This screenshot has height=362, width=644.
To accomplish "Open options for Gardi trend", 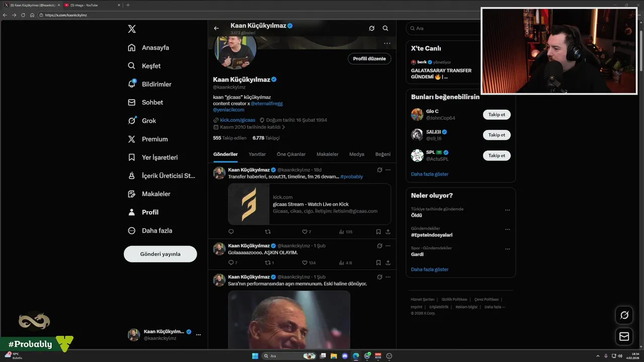I will click(x=507, y=249).
